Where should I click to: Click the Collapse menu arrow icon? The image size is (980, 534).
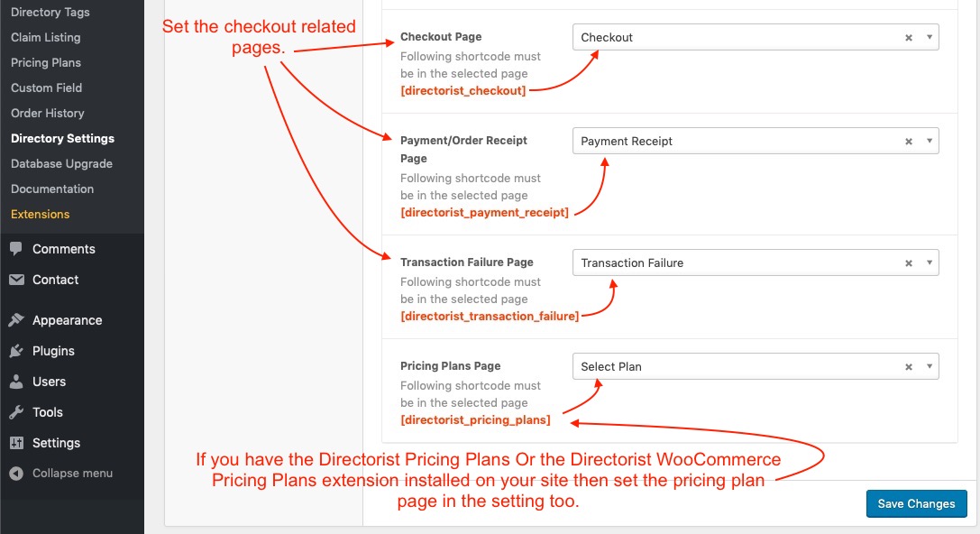(16, 474)
